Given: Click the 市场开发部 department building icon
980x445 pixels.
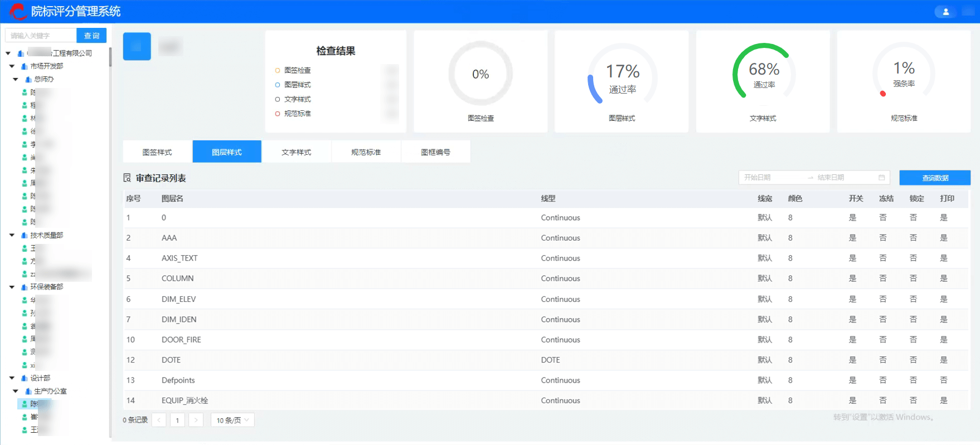Looking at the screenshot, I should point(25,66).
